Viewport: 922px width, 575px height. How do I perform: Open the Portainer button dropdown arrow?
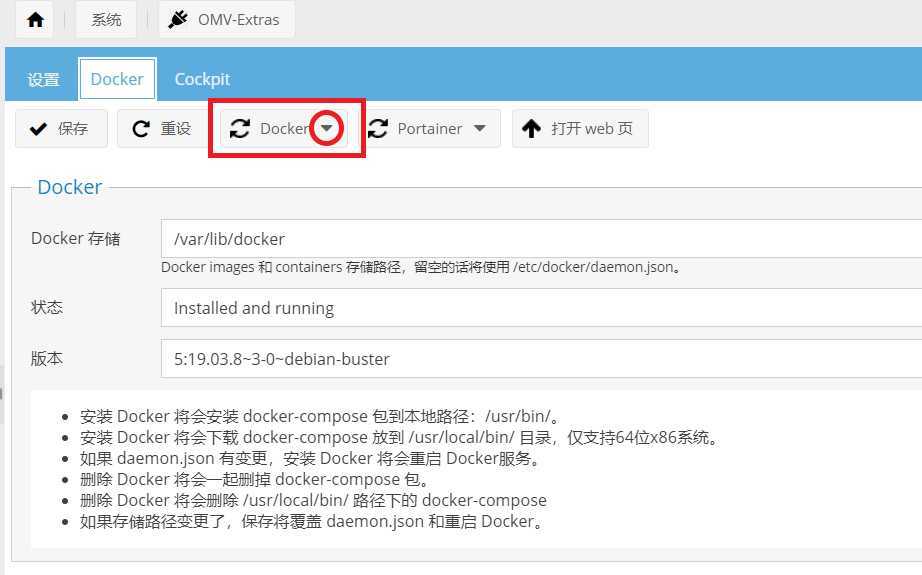480,128
